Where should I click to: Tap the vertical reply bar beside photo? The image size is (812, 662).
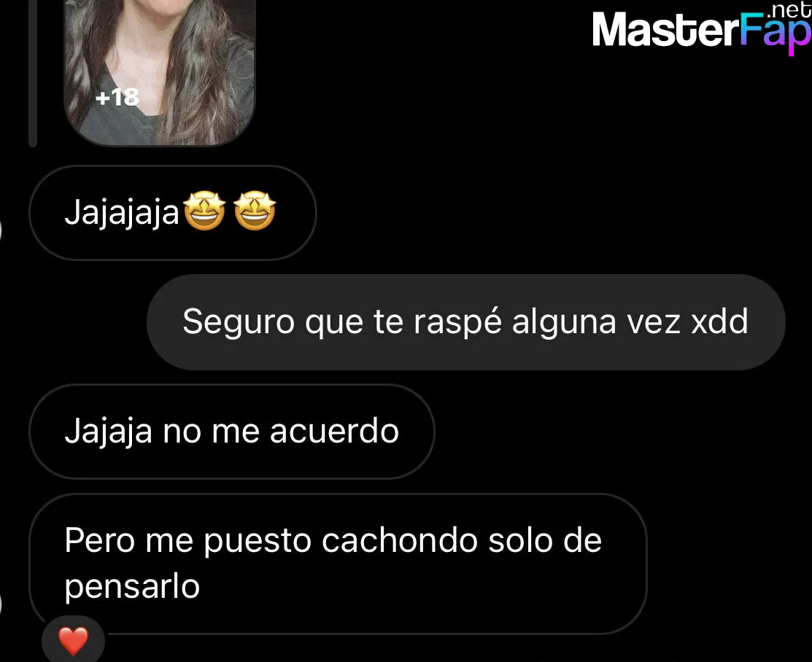(33, 72)
